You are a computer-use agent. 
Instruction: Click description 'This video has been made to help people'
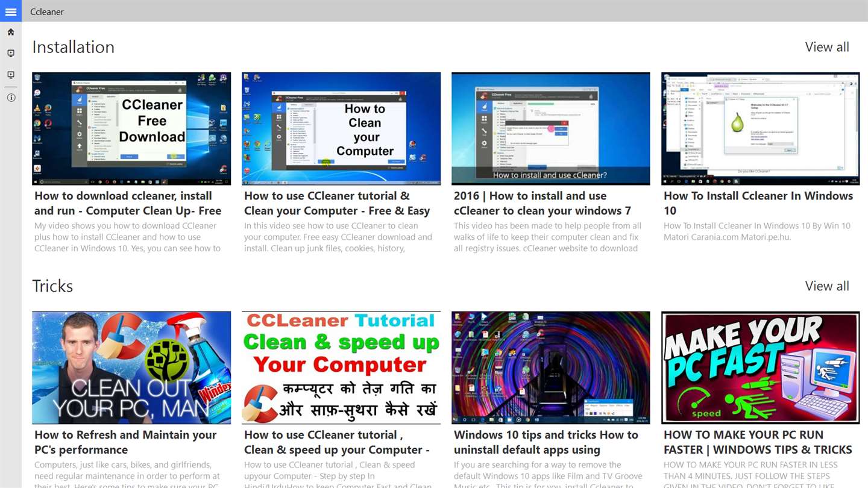tap(547, 237)
